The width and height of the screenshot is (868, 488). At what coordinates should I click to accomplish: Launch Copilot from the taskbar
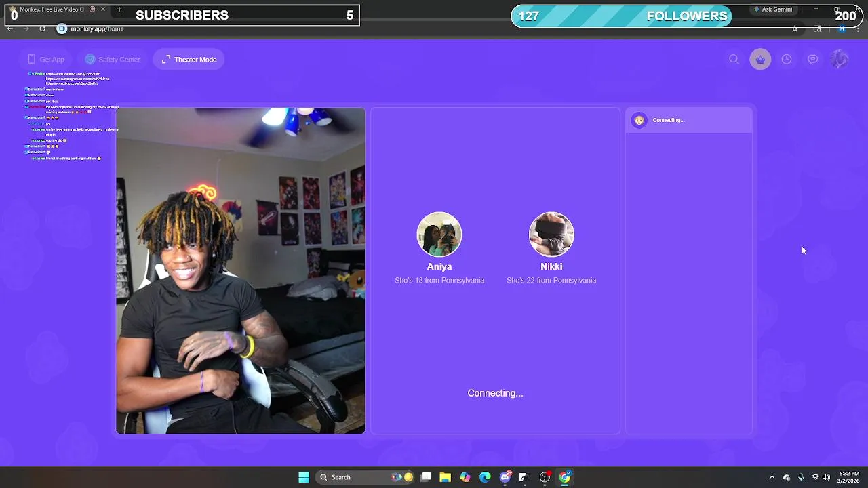(465, 477)
